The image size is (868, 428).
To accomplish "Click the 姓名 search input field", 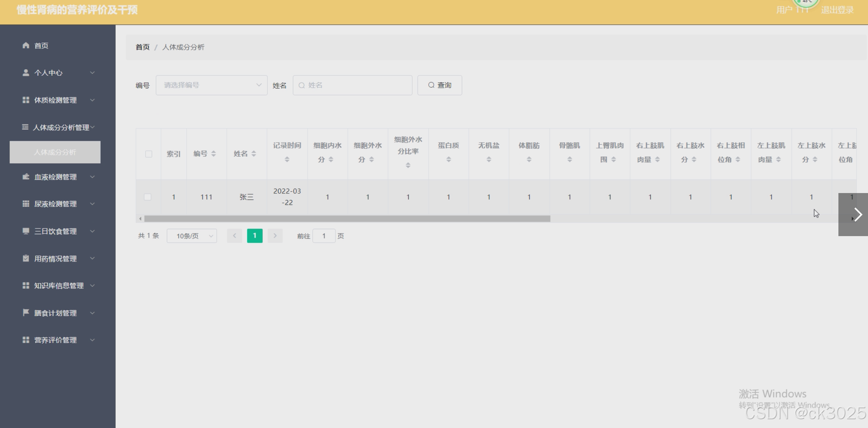I will (352, 85).
